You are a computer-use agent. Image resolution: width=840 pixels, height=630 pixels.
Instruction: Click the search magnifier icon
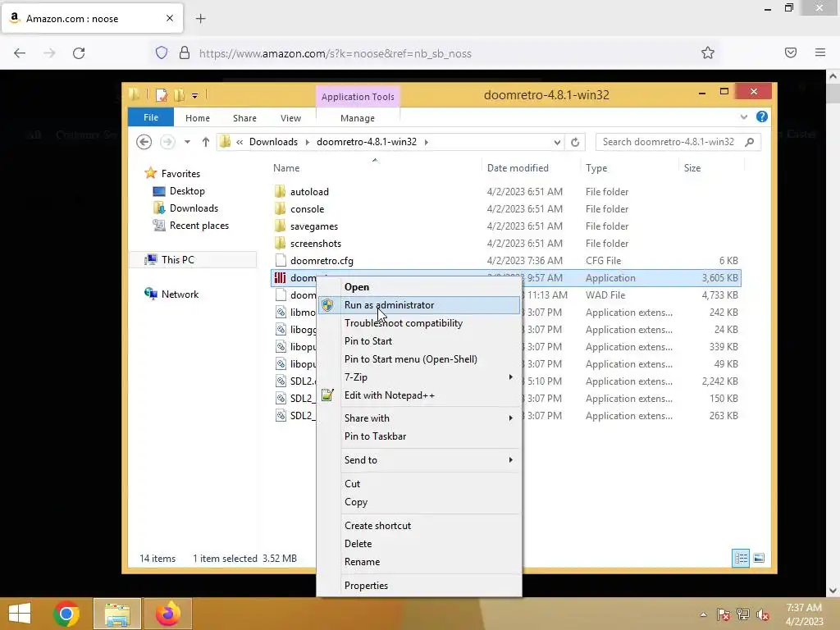click(750, 142)
